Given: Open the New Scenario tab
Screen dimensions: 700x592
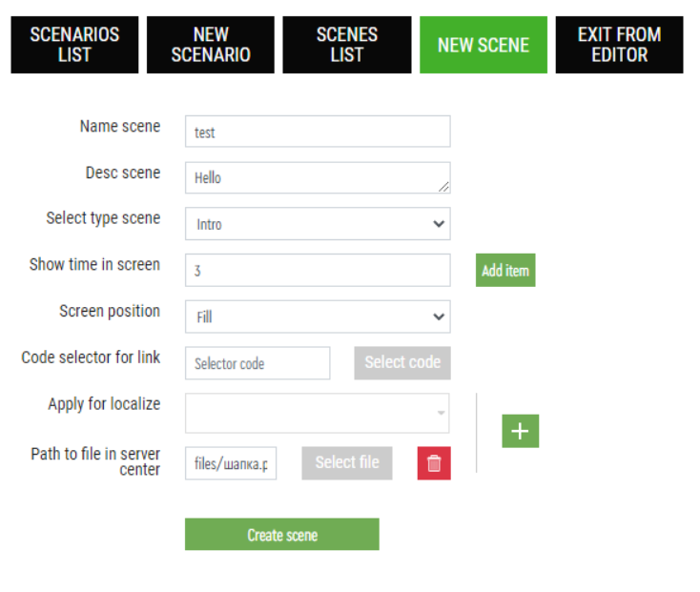Looking at the screenshot, I should coord(211,45).
